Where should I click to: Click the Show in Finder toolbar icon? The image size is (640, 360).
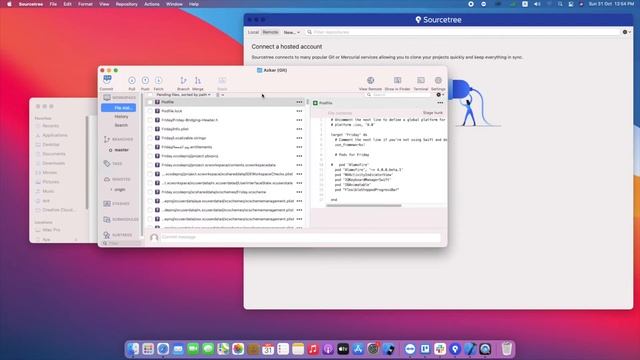click(x=397, y=80)
